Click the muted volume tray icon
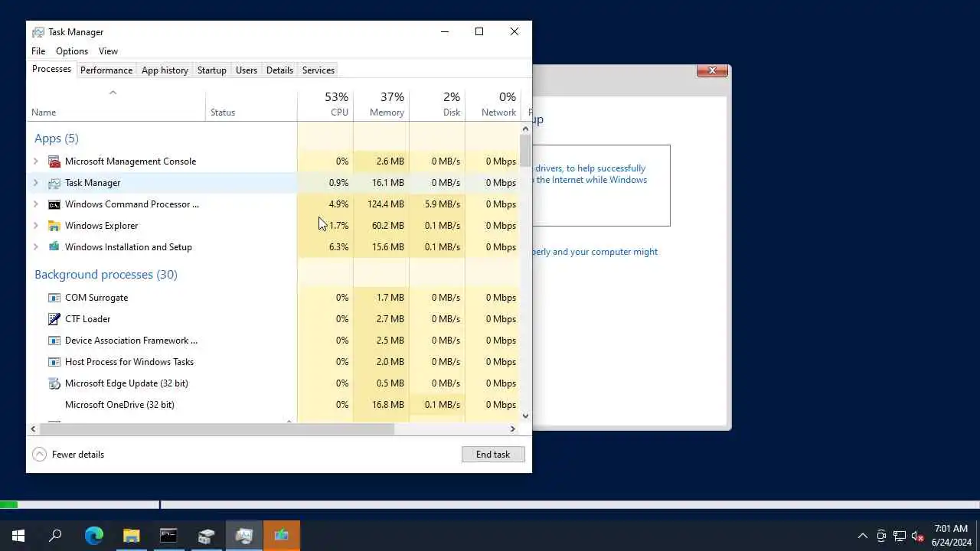 [918, 536]
